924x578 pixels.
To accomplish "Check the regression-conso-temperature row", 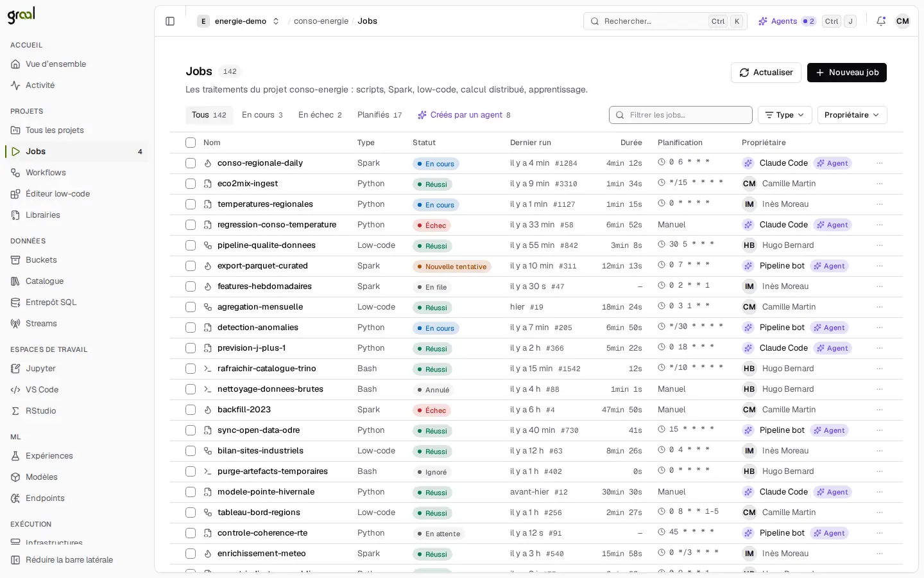I will click(191, 225).
